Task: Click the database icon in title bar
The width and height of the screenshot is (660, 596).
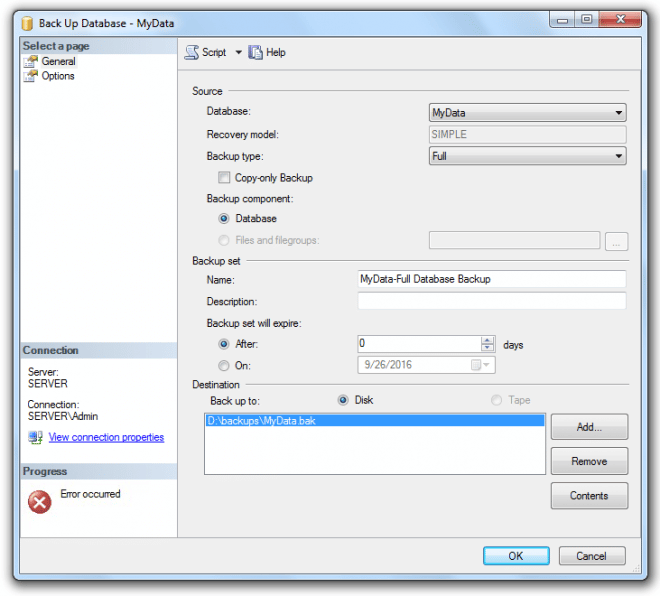Action: [x=27, y=24]
